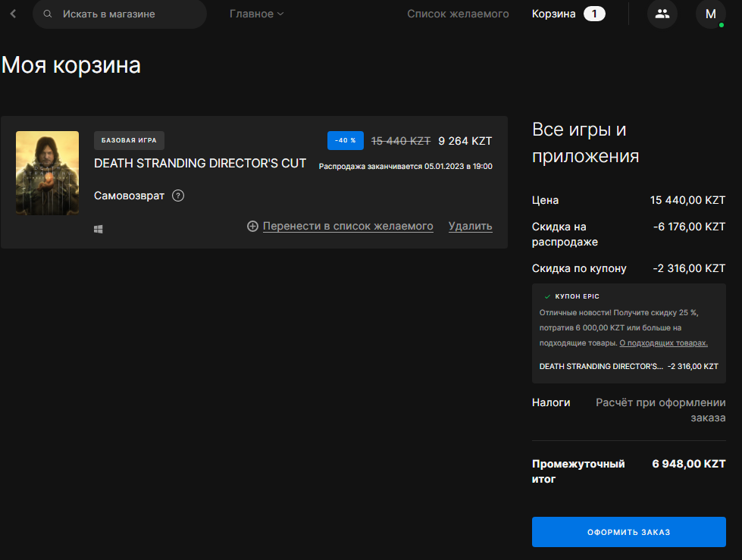Click Расчёт при оформлении заказа tax text
Viewport: 742px width, 560px height.
(x=661, y=410)
